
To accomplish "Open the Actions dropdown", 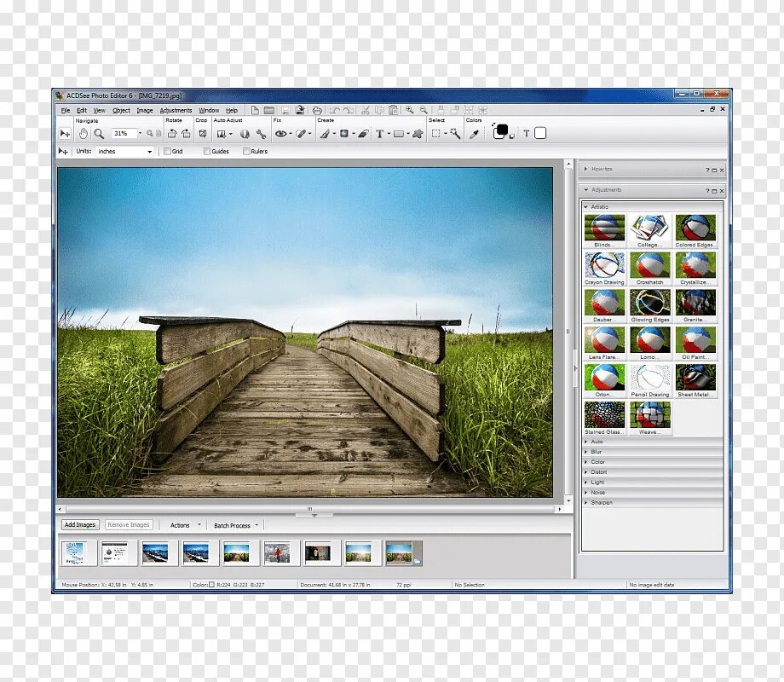I will (x=185, y=525).
